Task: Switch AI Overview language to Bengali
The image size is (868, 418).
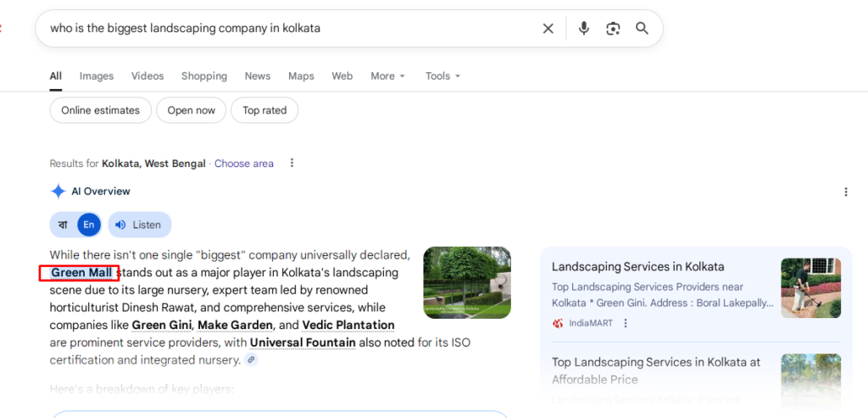Action: [x=63, y=224]
